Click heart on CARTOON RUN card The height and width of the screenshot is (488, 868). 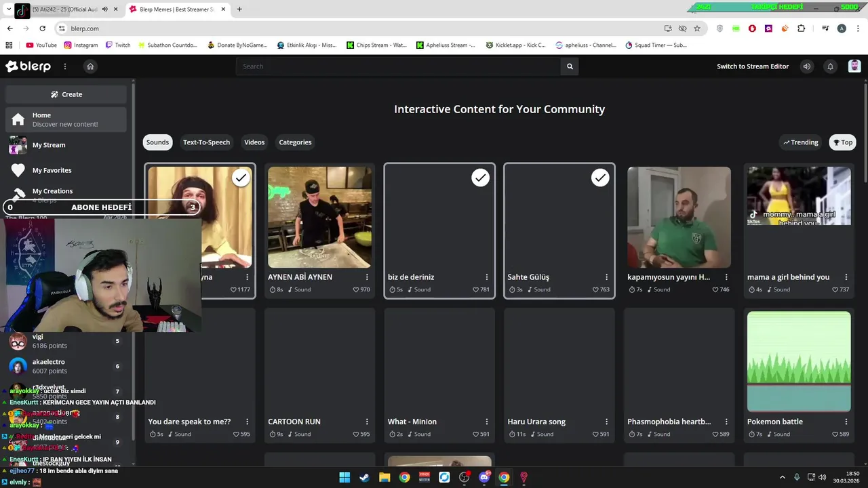coord(356,434)
